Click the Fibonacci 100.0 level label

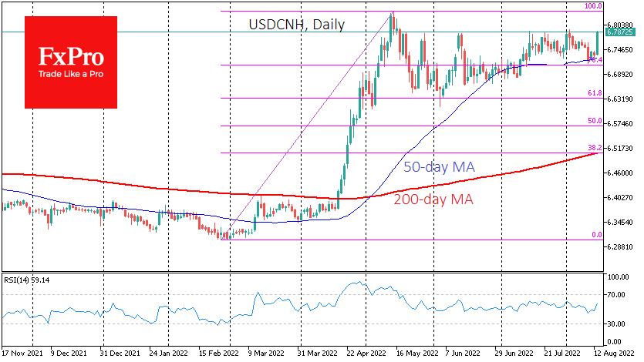point(592,6)
